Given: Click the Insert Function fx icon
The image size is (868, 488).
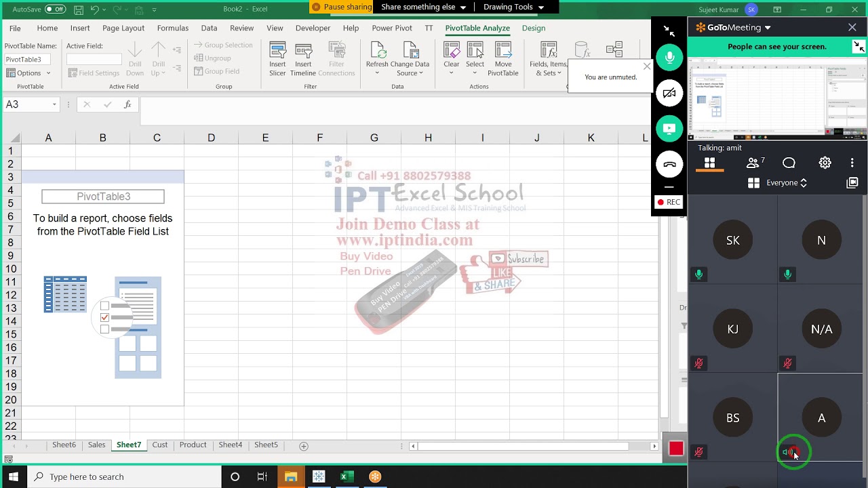Looking at the screenshot, I should tap(127, 104).
